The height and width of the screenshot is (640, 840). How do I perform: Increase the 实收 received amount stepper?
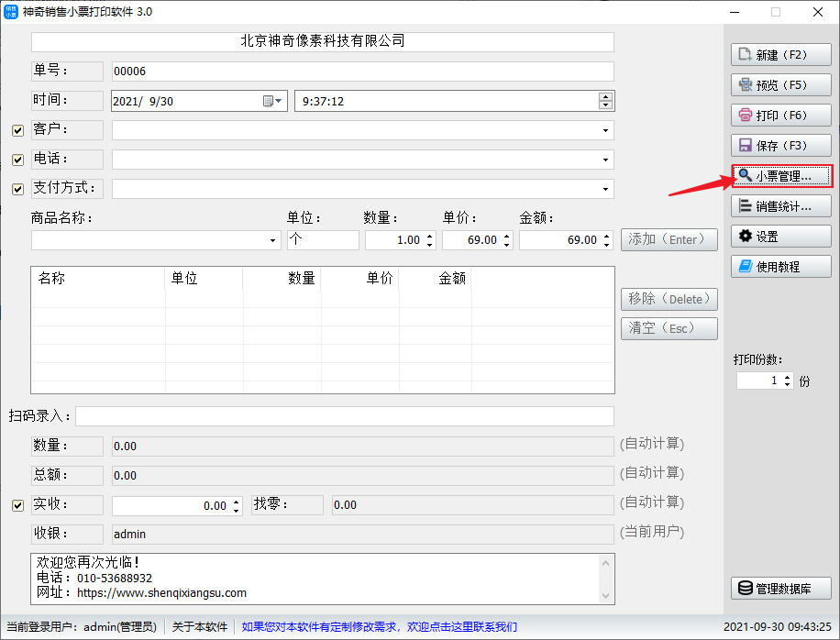237,502
